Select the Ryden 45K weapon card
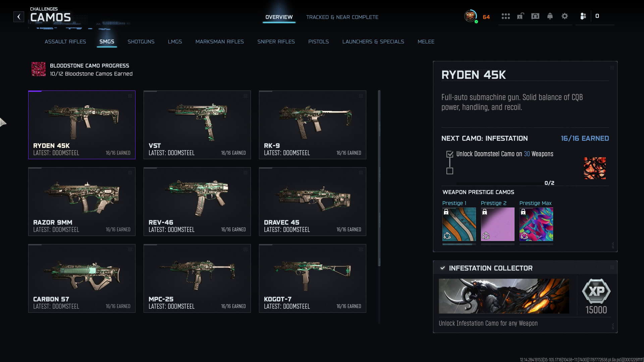Viewport: 644px width, 362px height. click(x=82, y=125)
